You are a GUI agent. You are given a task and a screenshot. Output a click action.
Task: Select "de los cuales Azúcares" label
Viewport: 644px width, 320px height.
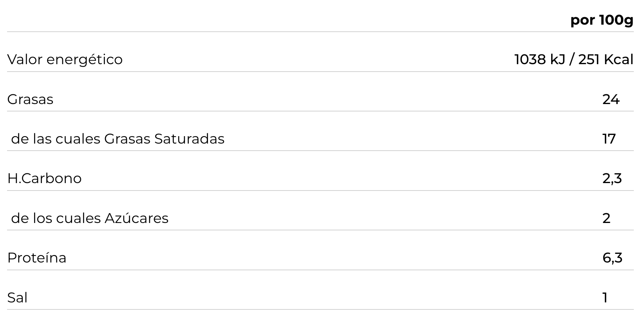click(x=90, y=218)
